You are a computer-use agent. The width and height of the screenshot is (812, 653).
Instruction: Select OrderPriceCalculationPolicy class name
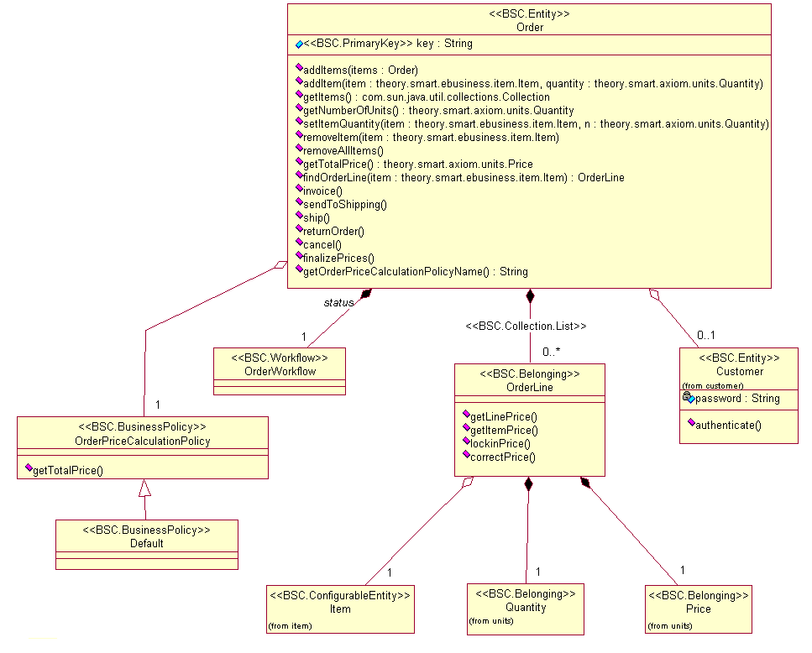coord(143,441)
